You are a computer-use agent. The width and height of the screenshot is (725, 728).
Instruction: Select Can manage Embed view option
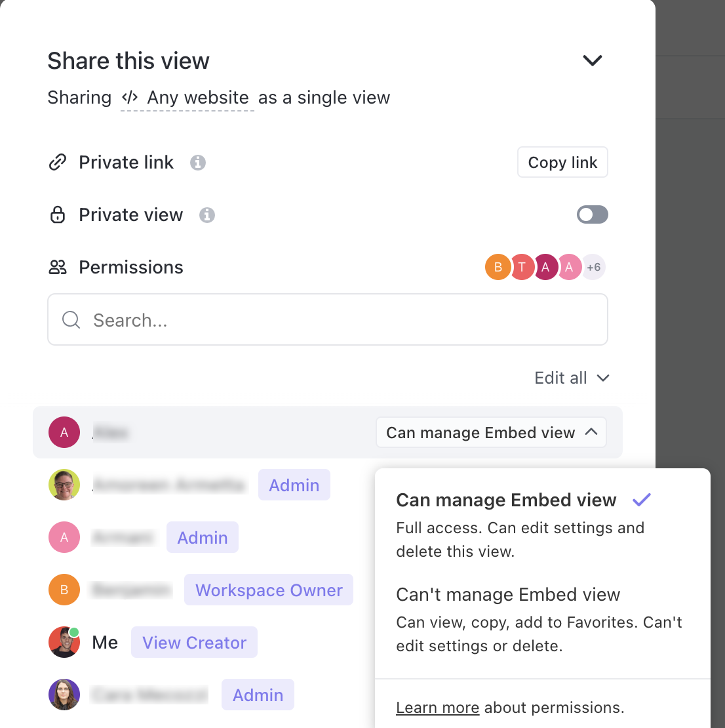[506, 500]
